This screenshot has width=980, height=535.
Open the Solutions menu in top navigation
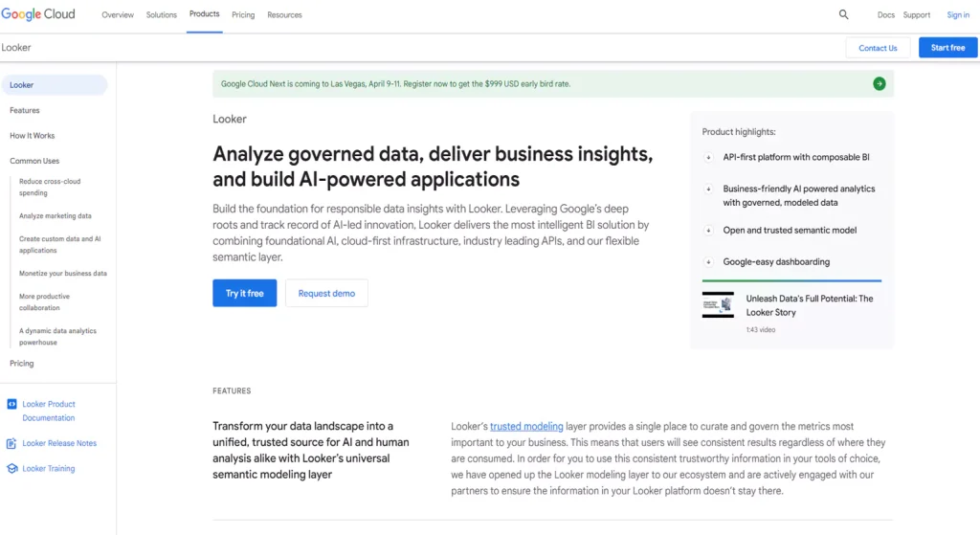tap(162, 15)
